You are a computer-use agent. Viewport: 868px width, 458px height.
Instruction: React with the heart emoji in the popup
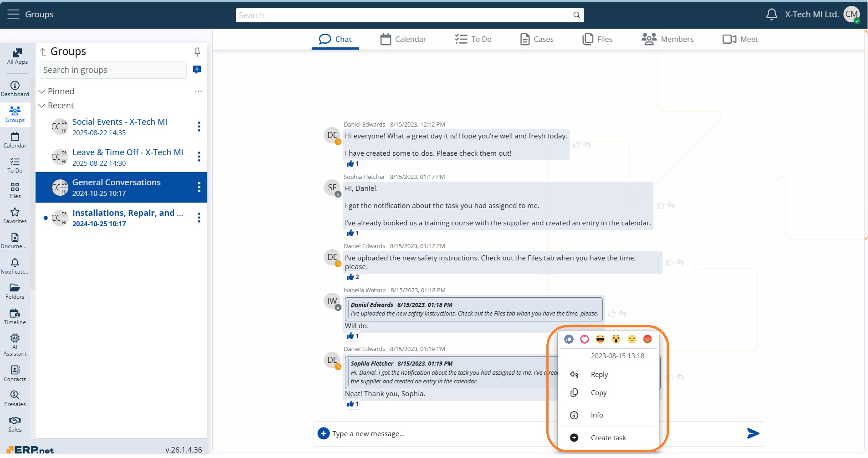pos(585,339)
